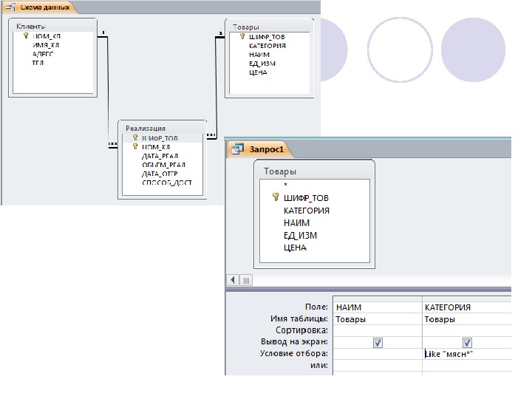Click key icon of НОМ_КЛ in Клиенты

click(26, 35)
